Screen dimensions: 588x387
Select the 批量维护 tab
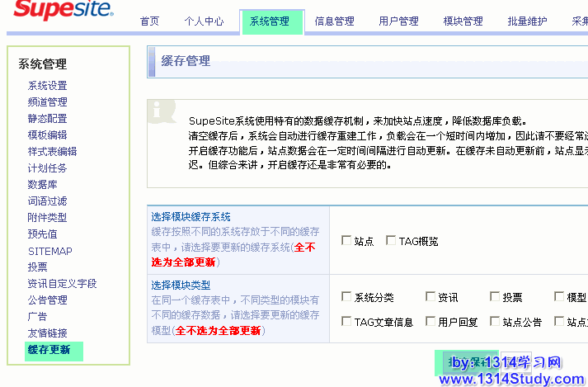[527, 21]
